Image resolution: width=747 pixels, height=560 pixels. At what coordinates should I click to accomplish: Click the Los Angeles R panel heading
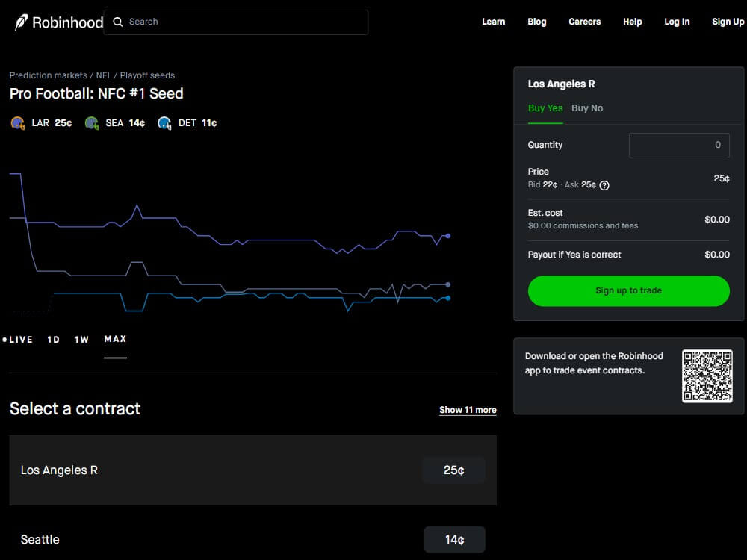tap(561, 84)
